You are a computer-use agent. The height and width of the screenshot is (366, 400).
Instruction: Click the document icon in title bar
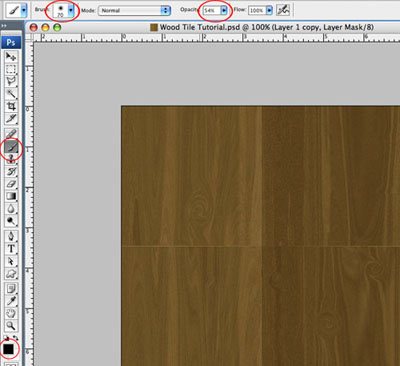point(154,27)
